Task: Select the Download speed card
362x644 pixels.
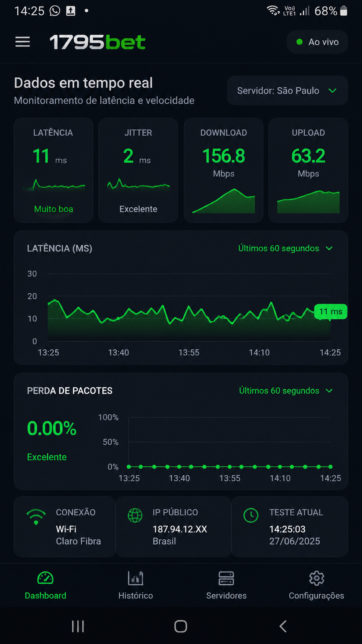Action: pyautogui.click(x=224, y=170)
